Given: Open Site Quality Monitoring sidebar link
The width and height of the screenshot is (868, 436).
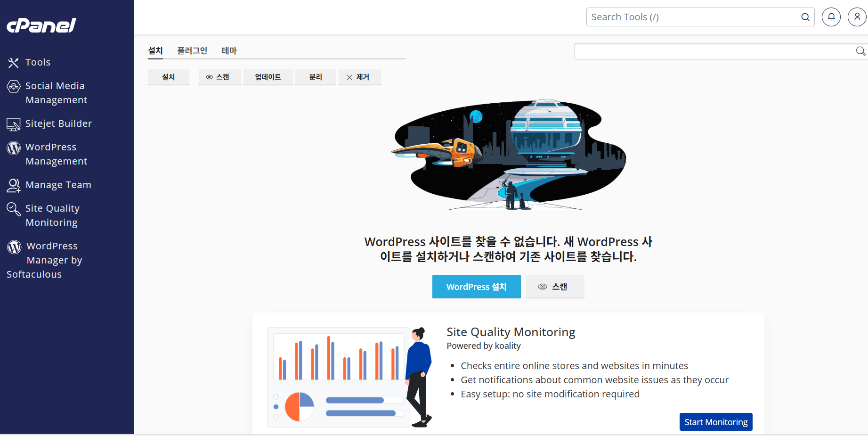Looking at the screenshot, I should click(x=52, y=215).
